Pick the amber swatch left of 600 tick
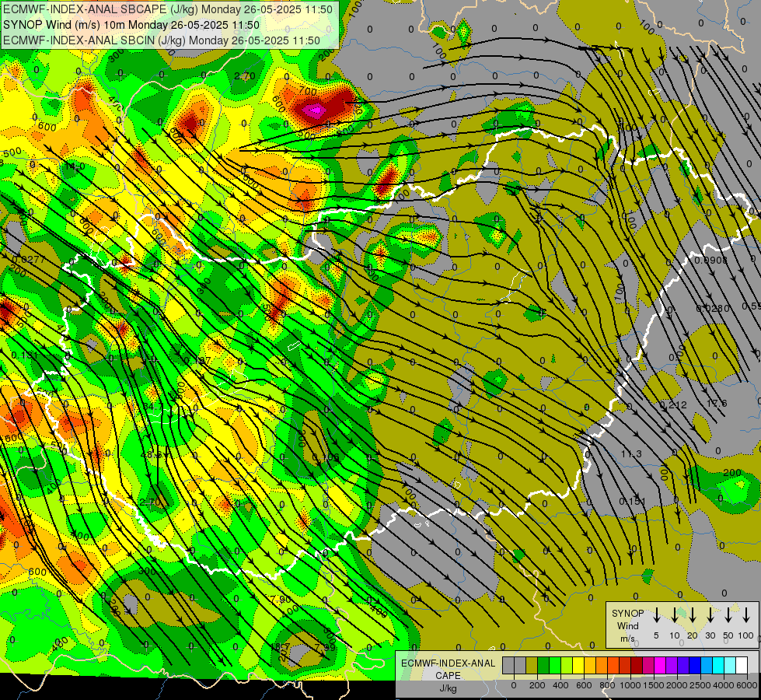The width and height of the screenshot is (761, 700). click(590, 665)
